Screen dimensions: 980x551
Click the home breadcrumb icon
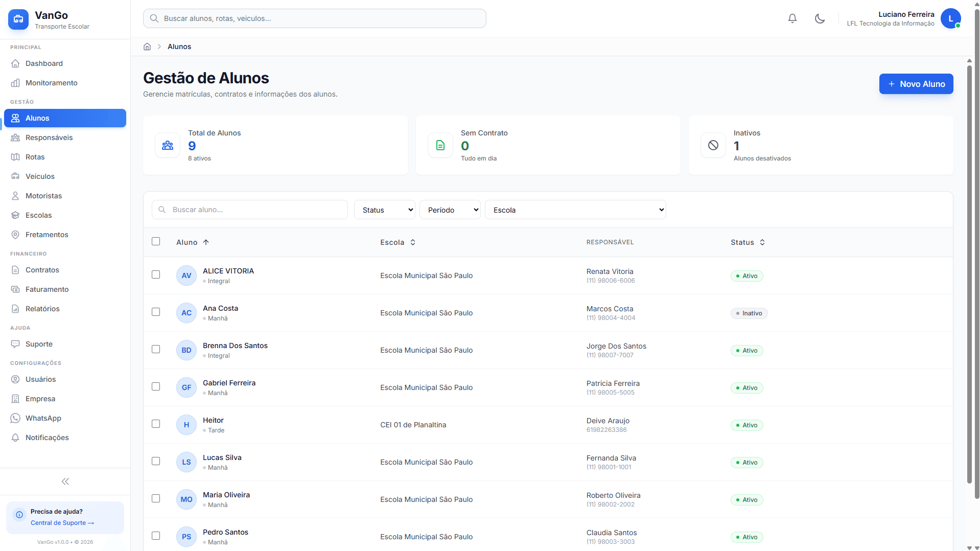pyautogui.click(x=147, y=47)
